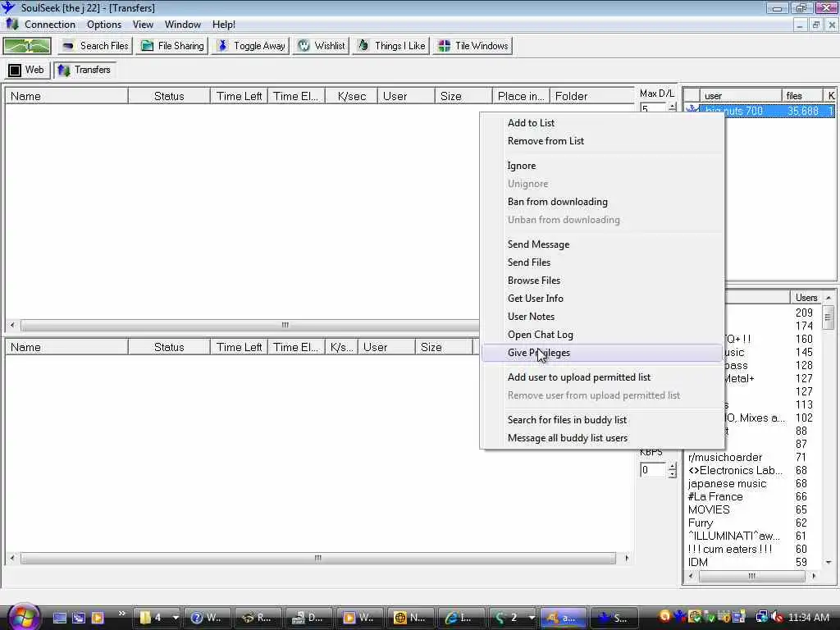
Task: Open Search Files from the toolbar
Action: coord(95,46)
